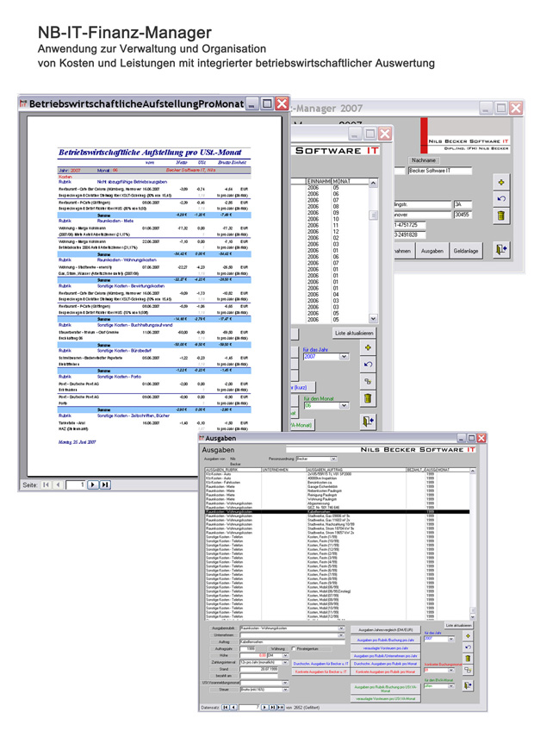534x756 pixels.
Task: Open 'für den Monat' 06 dropdown in middle window
Action: pos(344,405)
